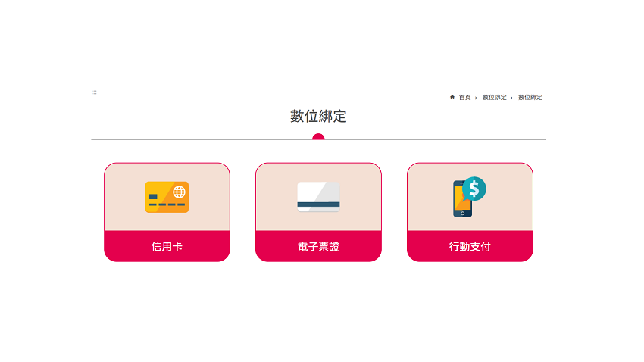Click the middle 數位綁定 breadcrumb link

[x=494, y=97]
